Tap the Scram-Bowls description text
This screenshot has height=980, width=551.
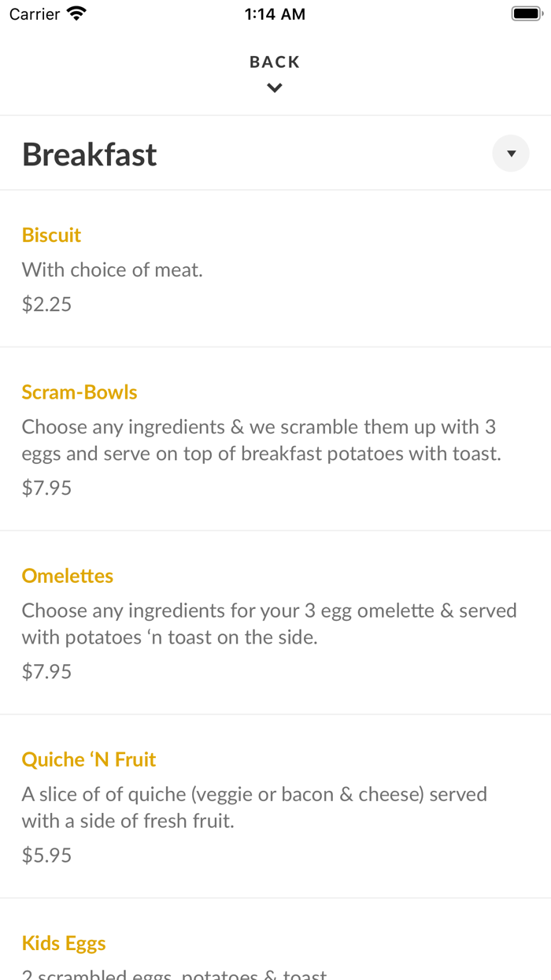261,440
